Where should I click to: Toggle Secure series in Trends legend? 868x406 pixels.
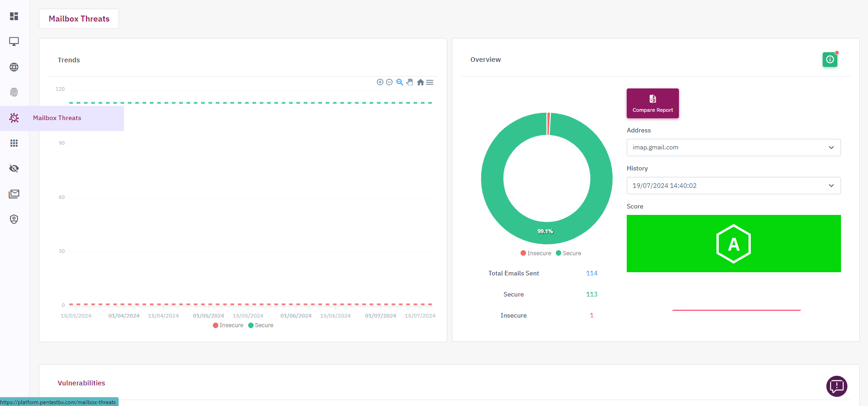coord(261,325)
